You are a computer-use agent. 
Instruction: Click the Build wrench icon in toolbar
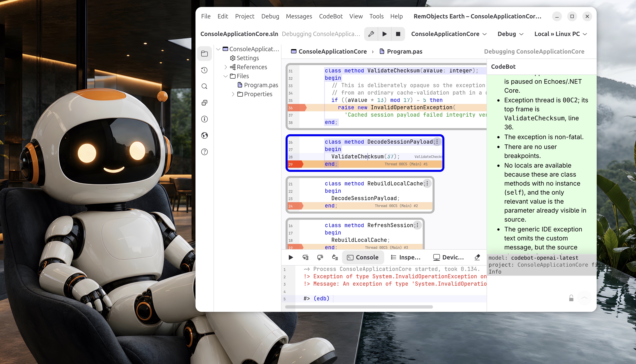click(x=371, y=34)
